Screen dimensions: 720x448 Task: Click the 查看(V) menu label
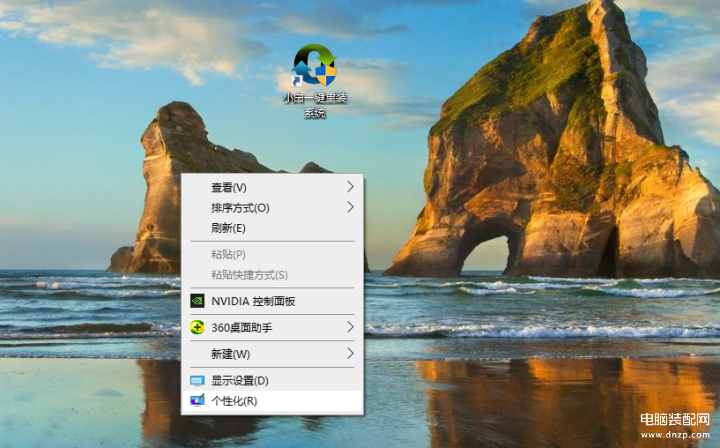229,187
